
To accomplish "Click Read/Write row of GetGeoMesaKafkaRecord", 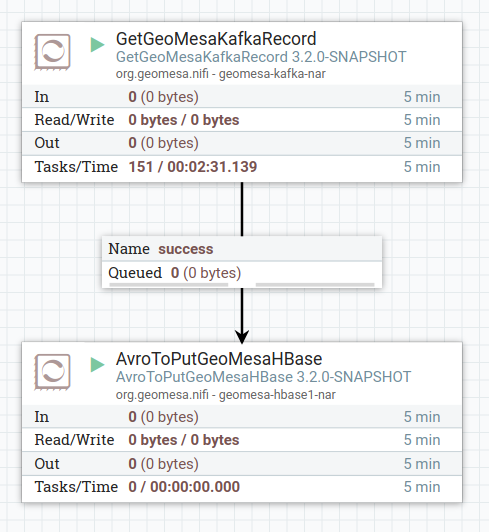I will tap(242, 120).
